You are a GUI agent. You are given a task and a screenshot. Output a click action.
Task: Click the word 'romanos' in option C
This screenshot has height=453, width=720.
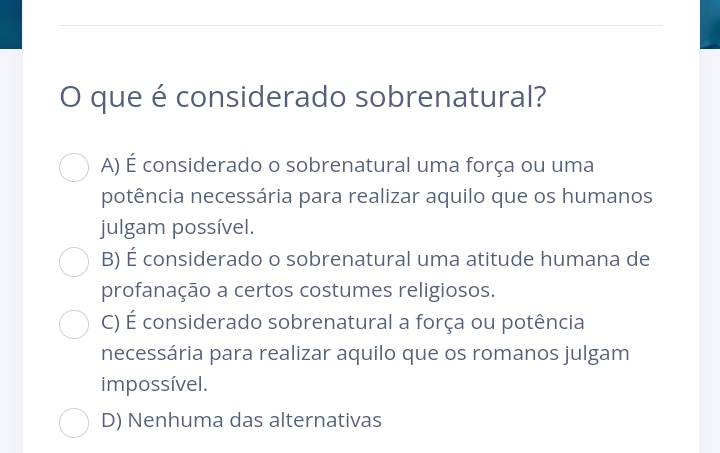click(x=515, y=353)
